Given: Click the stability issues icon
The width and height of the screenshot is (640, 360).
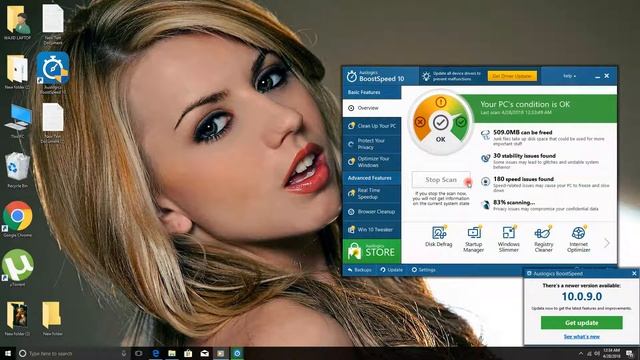Looking at the screenshot, I should coord(485,158).
